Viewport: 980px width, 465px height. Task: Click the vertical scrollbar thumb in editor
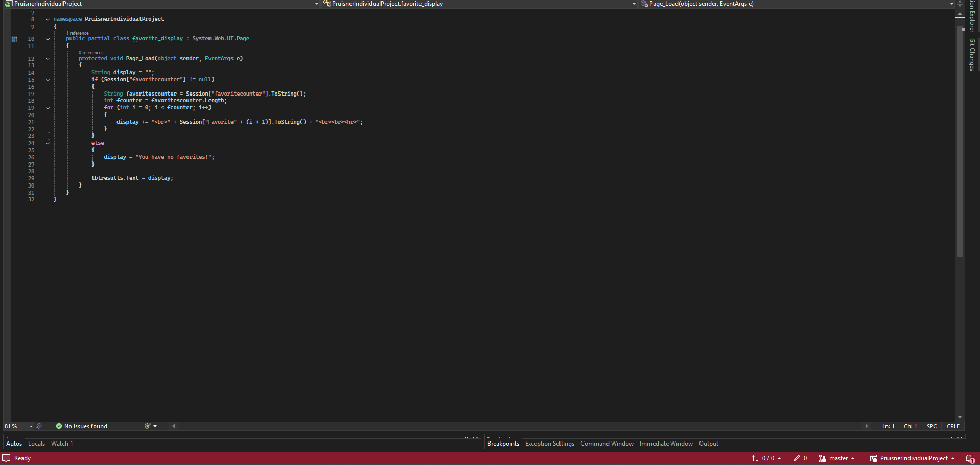[960, 142]
